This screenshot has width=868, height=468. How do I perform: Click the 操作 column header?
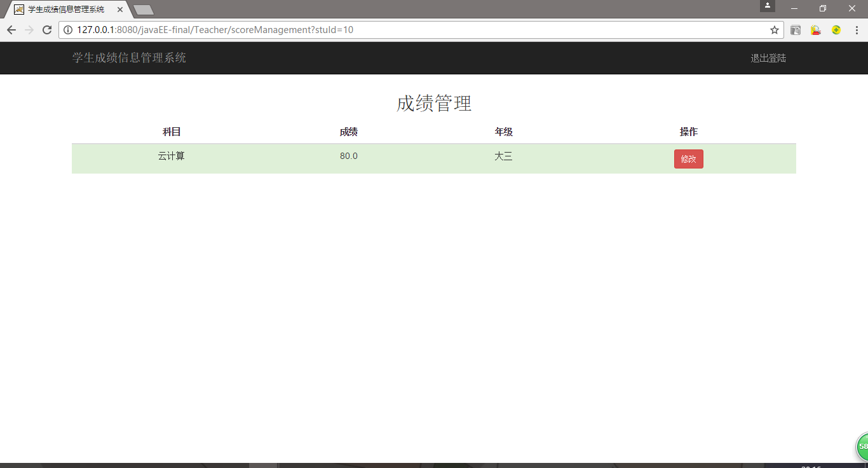689,132
